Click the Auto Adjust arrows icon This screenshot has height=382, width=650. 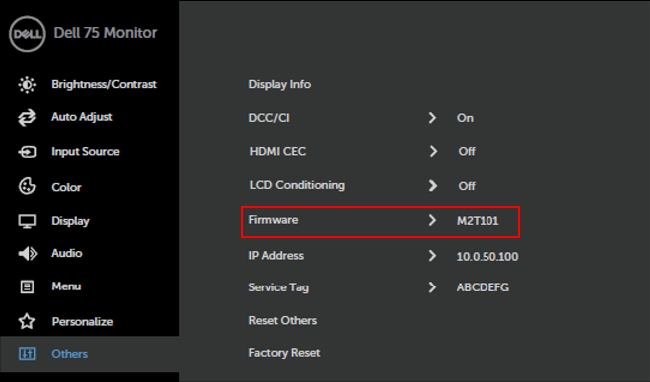[27, 118]
